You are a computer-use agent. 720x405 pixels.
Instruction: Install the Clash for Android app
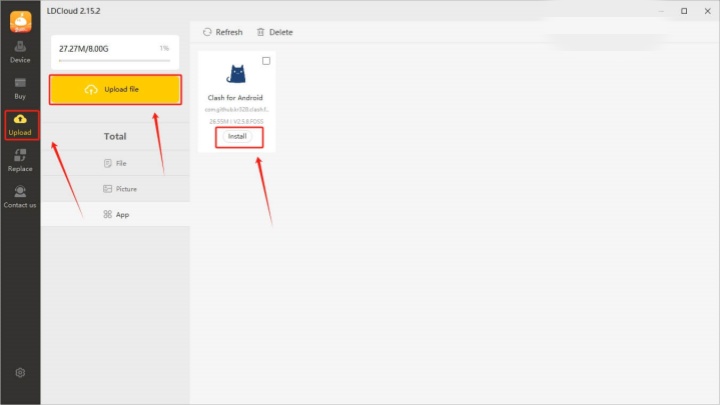point(237,136)
